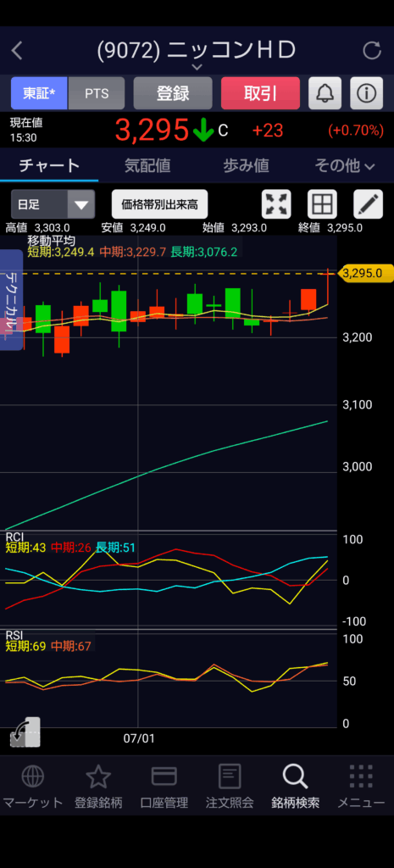Expand the その他 tab menu
Screen dimensions: 394x868
(x=345, y=165)
